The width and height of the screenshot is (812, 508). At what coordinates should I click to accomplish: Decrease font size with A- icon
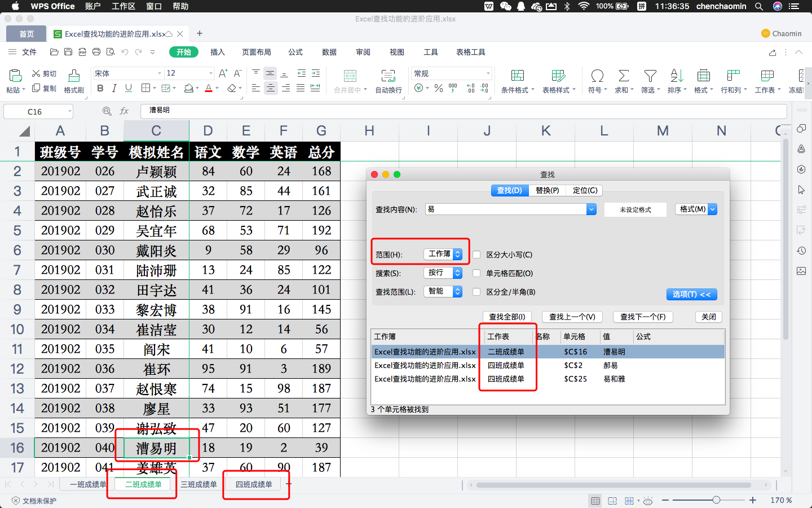(238, 73)
